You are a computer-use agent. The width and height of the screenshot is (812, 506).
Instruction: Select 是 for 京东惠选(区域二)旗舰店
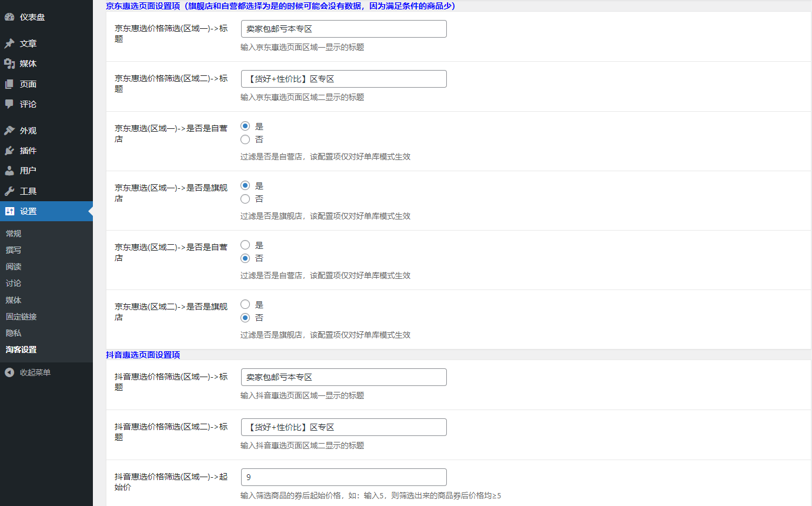click(x=245, y=304)
